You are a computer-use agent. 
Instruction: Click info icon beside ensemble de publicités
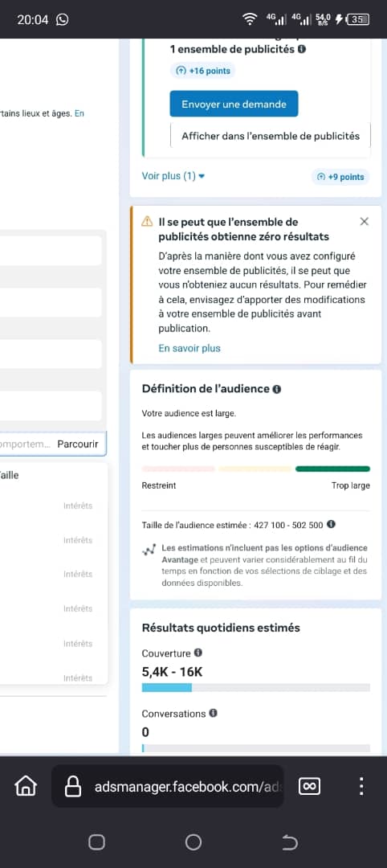[301, 49]
